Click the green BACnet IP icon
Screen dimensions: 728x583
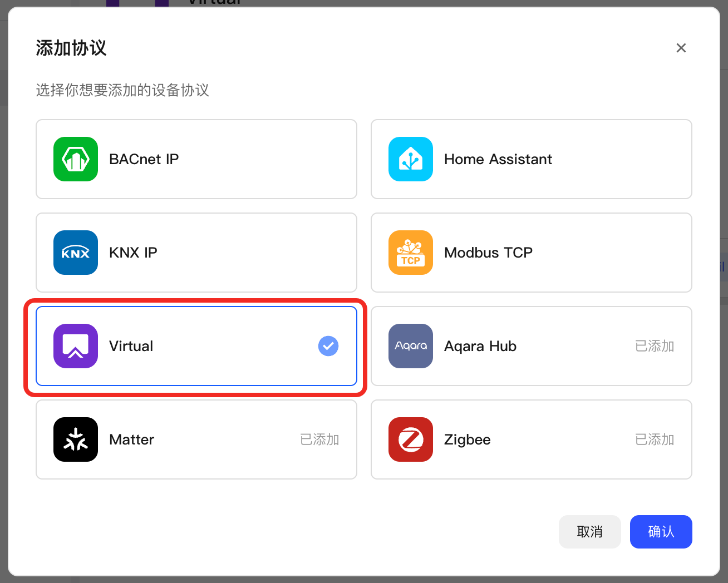[x=76, y=159]
